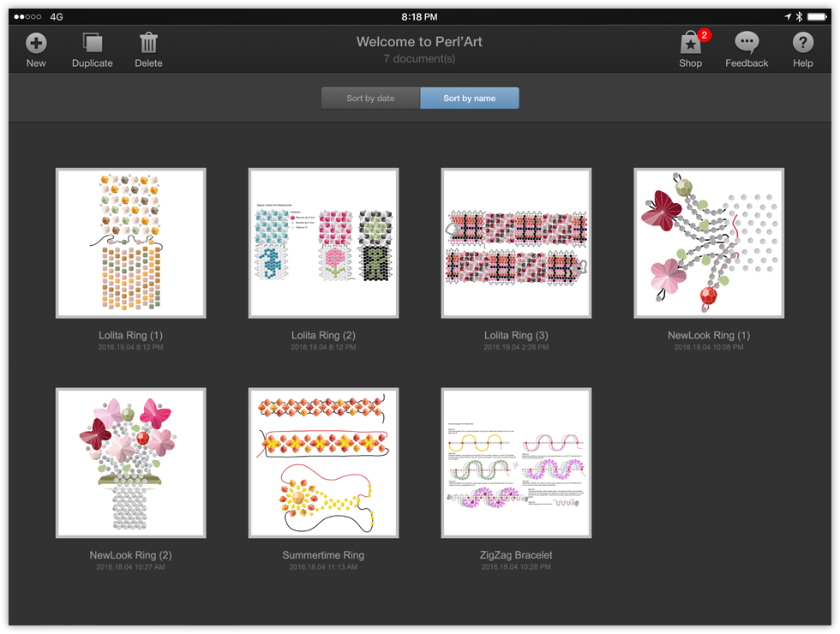Open the Lolita Ring (1) thumbnail
Image resolution: width=840 pixels, height=634 pixels.
coord(130,243)
